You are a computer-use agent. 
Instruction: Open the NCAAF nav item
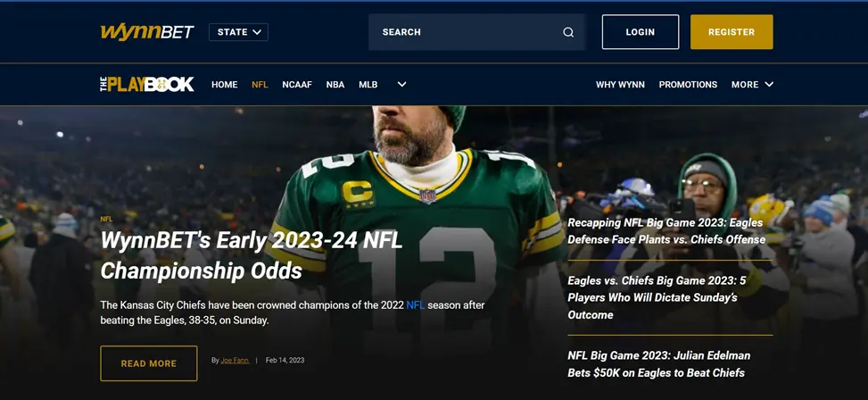297,85
